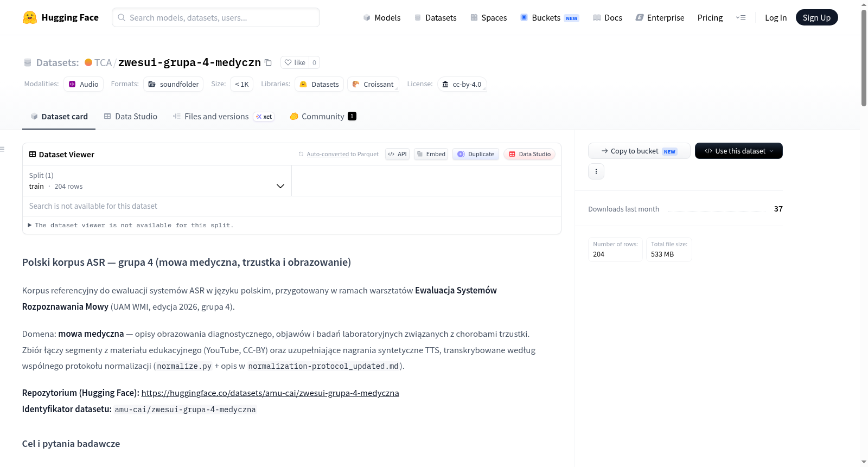Open the huggingface.co amu-cai repository link

tap(270, 393)
